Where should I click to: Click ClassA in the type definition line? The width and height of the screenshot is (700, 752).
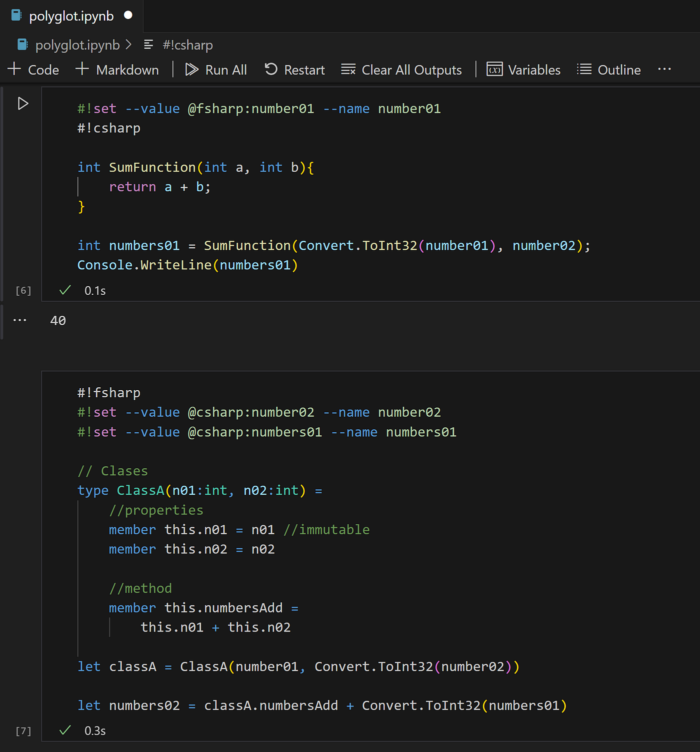pyautogui.click(x=140, y=490)
